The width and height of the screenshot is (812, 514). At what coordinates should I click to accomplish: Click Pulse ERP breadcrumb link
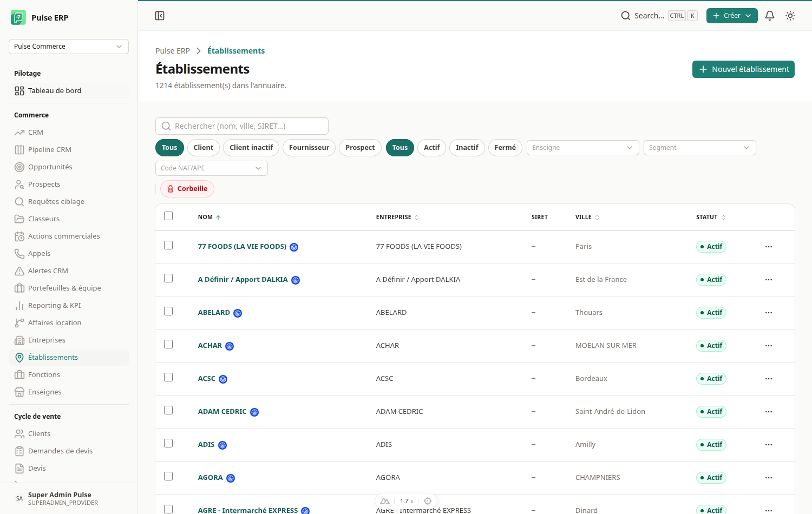pyautogui.click(x=172, y=51)
